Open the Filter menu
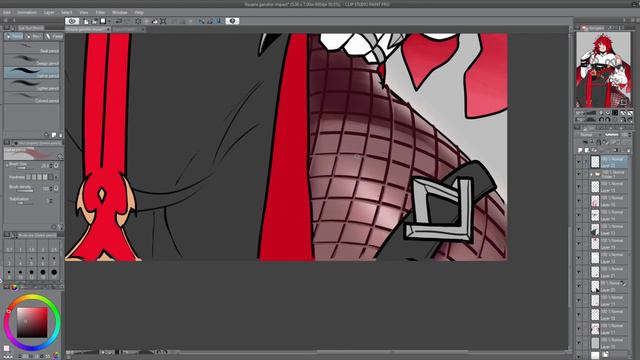640x360 pixels. click(100, 12)
